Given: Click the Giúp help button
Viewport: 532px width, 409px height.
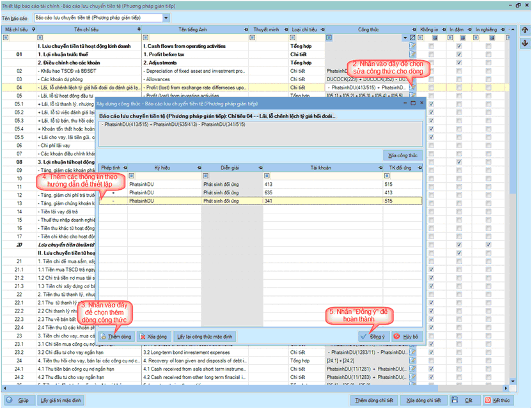Looking at the screenshot, I should (19, 401).
